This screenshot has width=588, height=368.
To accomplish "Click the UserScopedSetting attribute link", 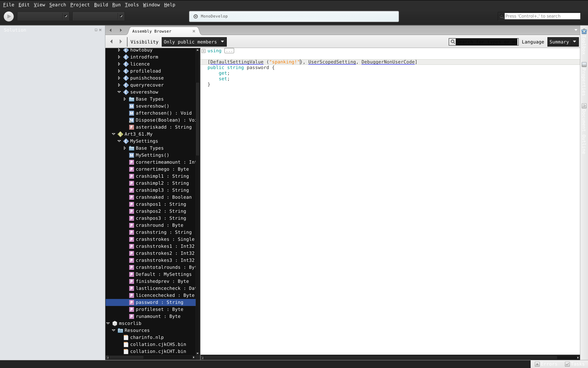I will 332,62.
